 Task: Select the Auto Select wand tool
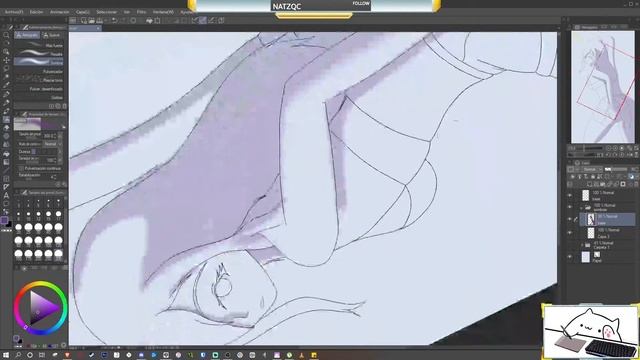pyautogui.click(x=6, y=77)
